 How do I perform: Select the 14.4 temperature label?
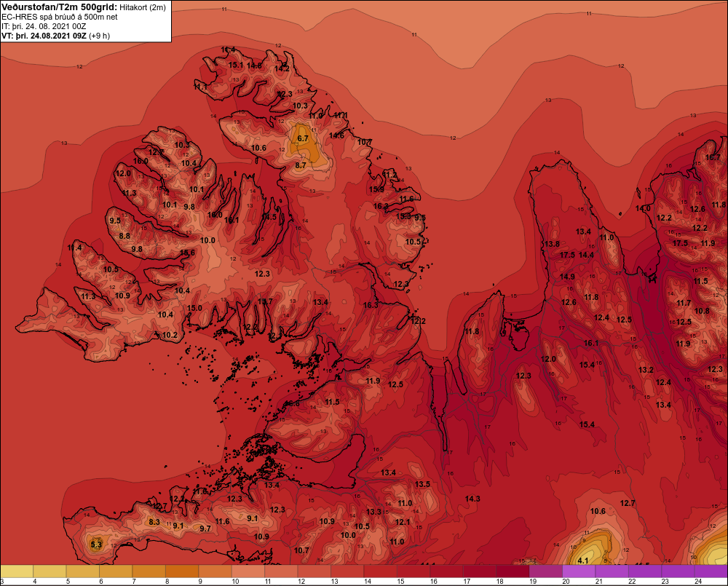tap(586, 255)
